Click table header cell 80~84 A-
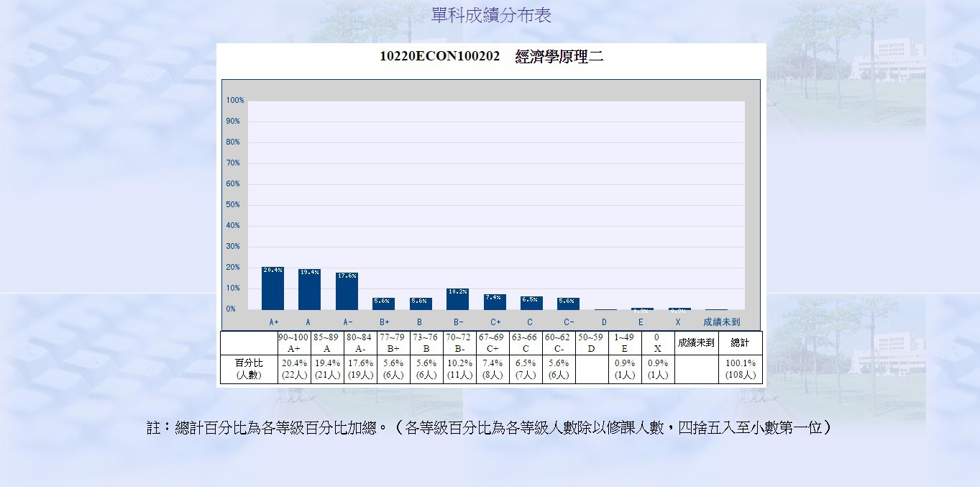 (360, 343)
